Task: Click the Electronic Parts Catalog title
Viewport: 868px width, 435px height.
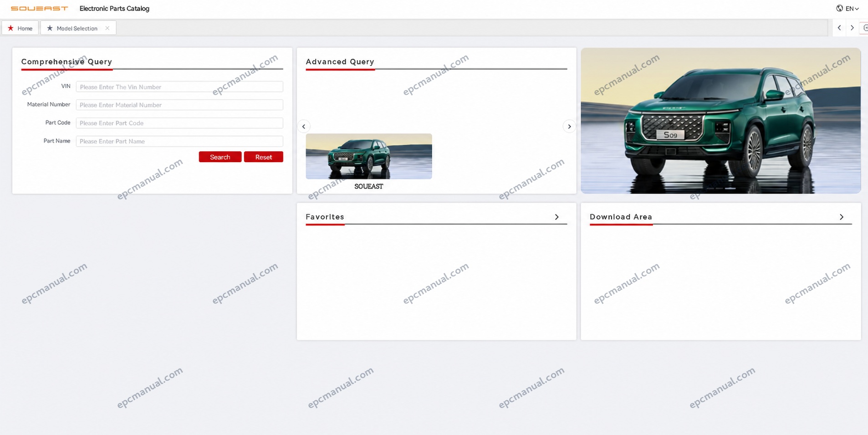Action: click(x=114, y=8)
